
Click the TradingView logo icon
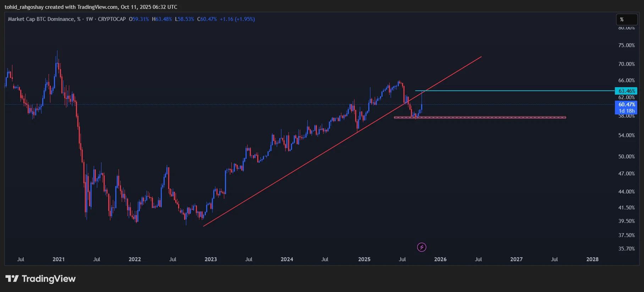(x=12, y=279)
